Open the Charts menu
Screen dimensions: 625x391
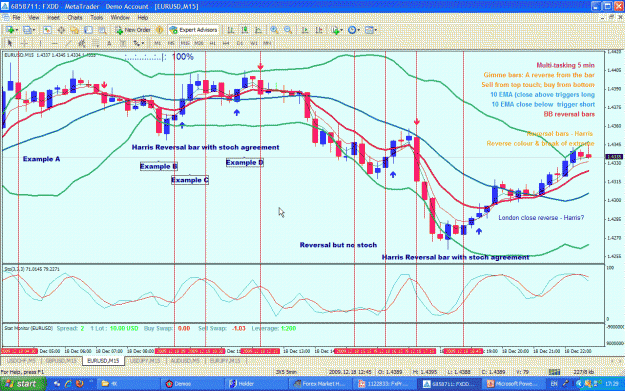click(x=75, y=18)
